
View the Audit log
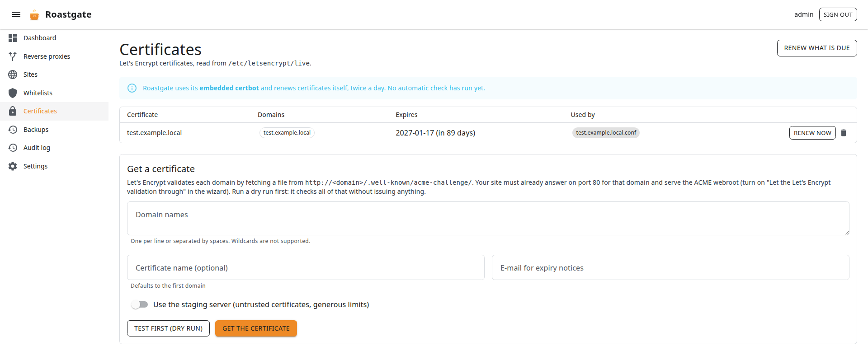point(54,148)
